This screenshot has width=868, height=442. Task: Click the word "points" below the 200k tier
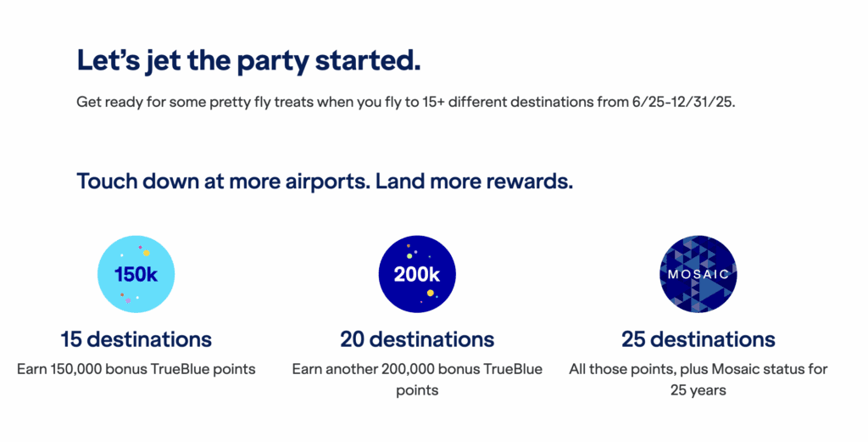pos(416,391)
